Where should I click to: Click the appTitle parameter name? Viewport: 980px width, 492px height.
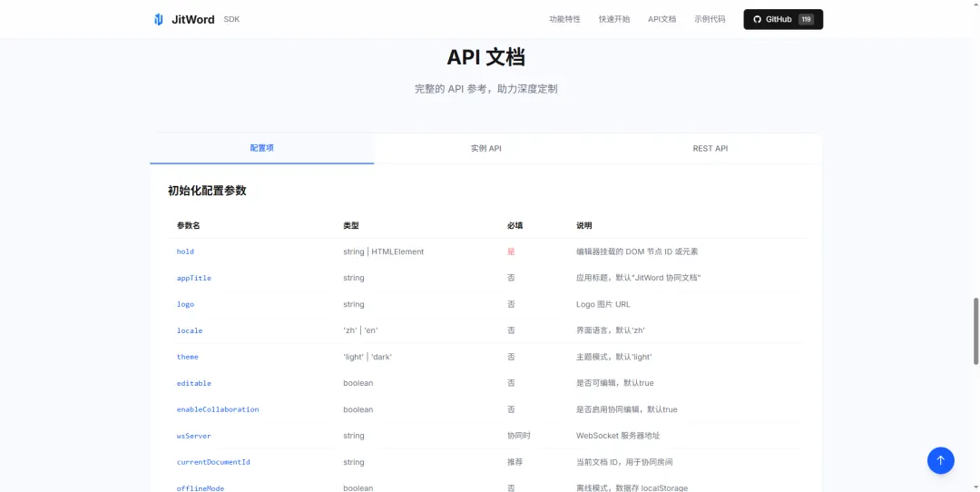pos(194,278)
